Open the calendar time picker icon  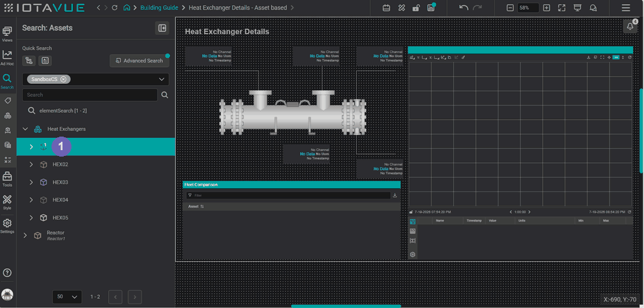point(386,7)
